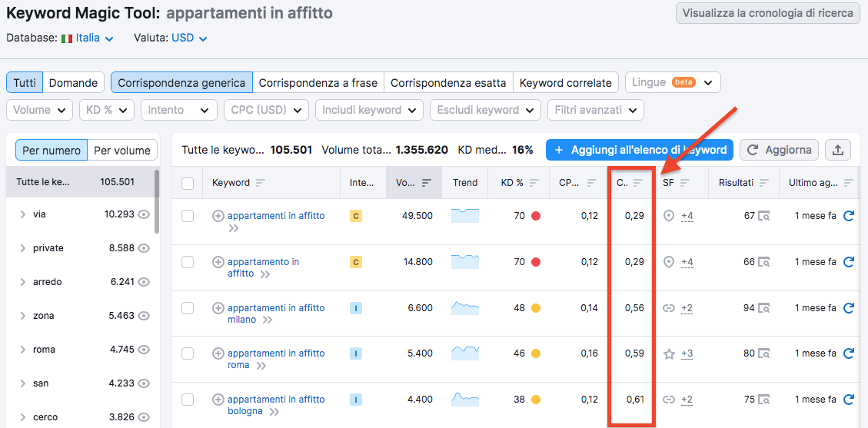Tick the checkbox for 'appartamenti in affitto roma'

pyautogui.click(x=188, y=354)
